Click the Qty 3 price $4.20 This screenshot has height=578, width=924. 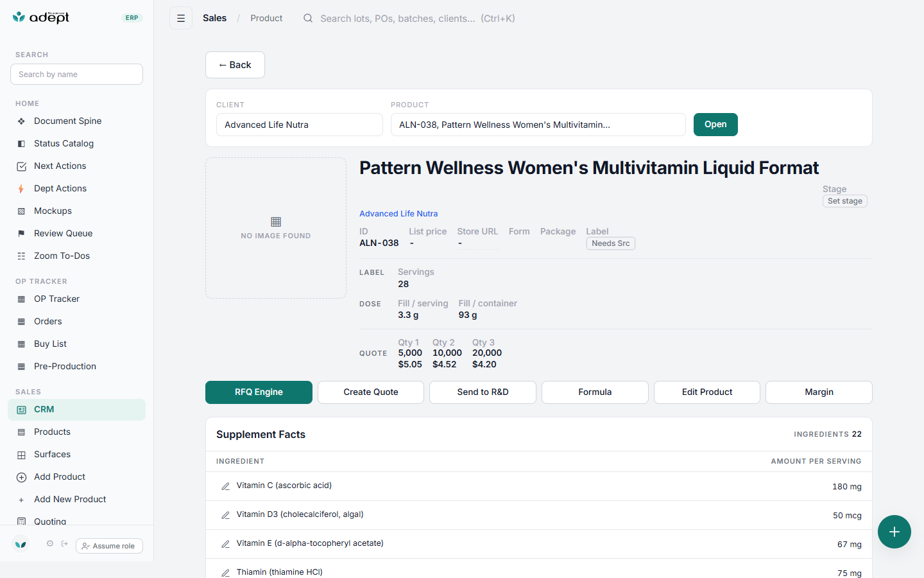[484, 364]
